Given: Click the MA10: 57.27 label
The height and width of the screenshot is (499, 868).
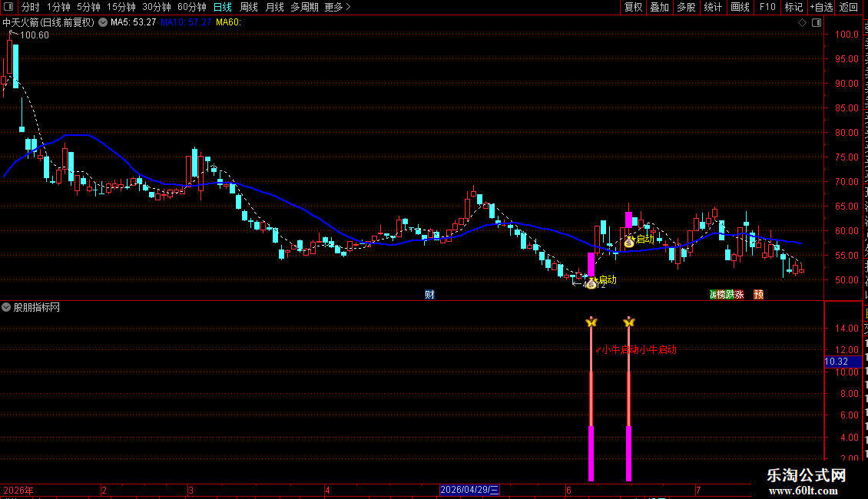Looking at the screenshot, I should 186,22.
